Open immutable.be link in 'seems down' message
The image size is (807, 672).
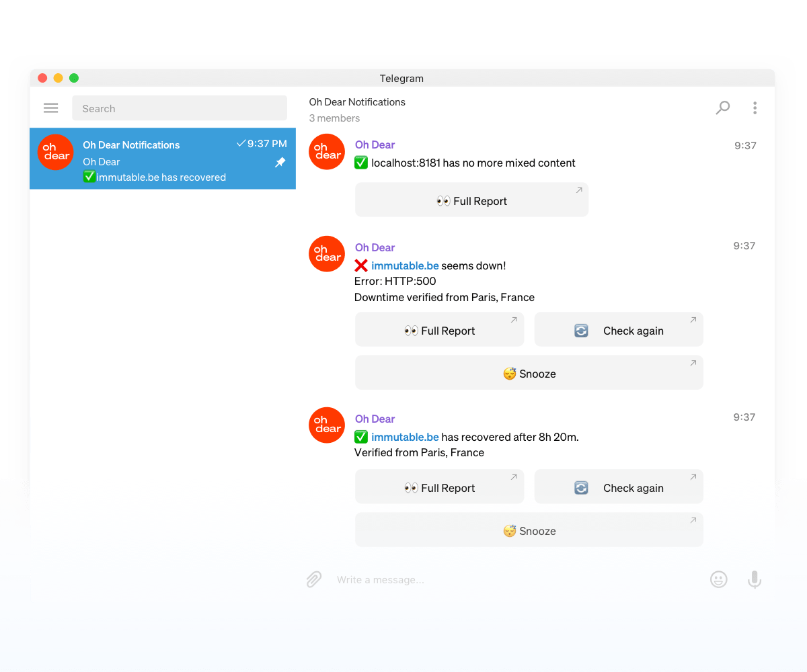pos(405,266)
